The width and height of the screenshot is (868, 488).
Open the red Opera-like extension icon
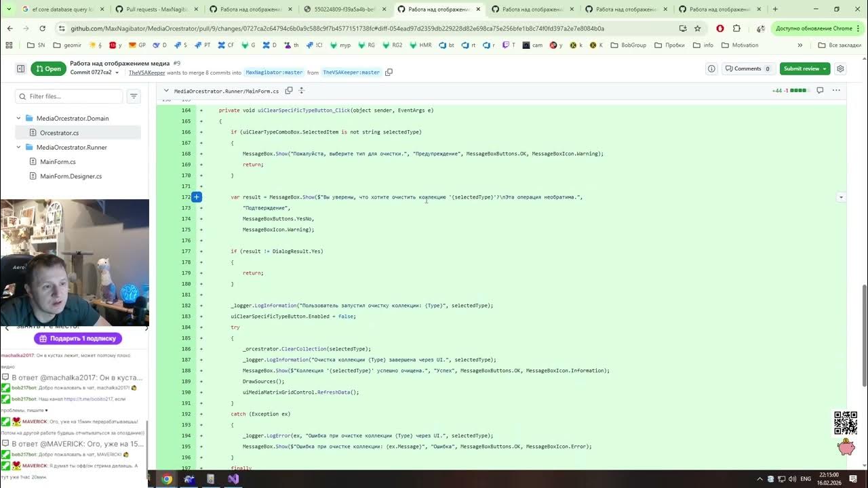[719, 28]
